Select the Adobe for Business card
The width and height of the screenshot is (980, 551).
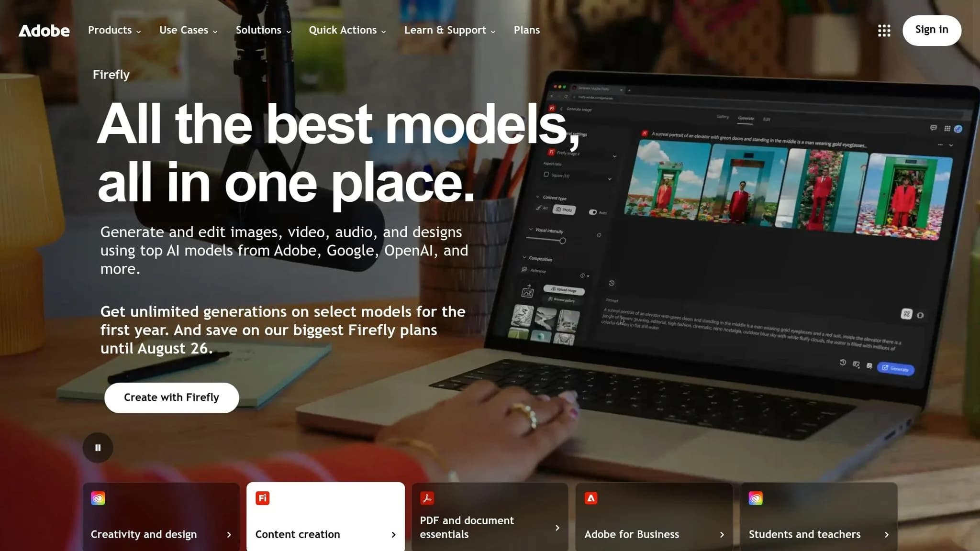coord(654,517)
